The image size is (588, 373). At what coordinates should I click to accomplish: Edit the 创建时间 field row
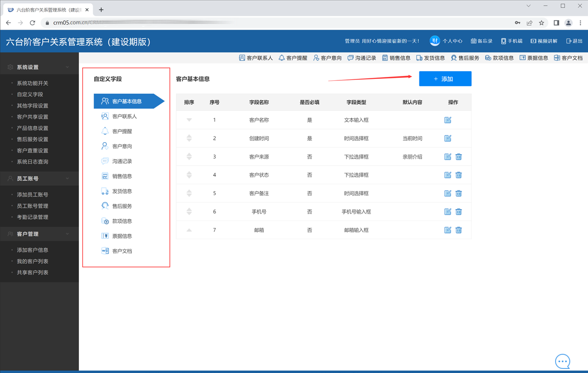tap(447, 138)
